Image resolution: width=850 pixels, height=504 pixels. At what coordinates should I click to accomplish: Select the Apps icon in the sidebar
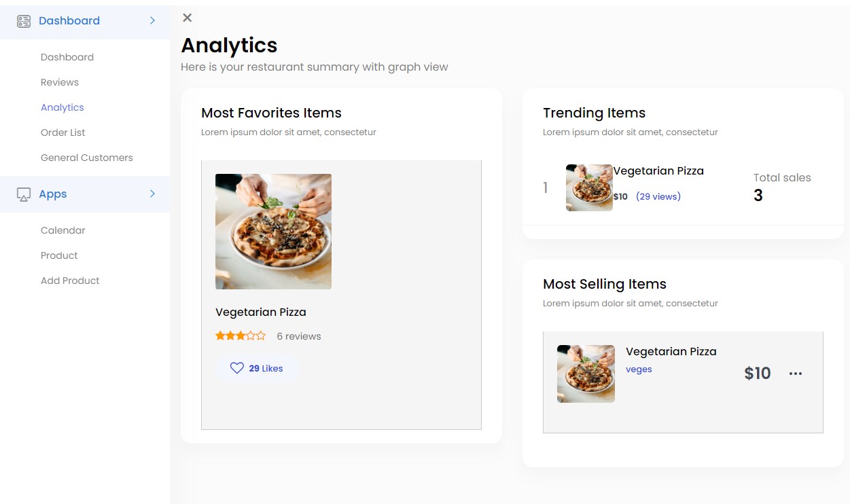(x=24, y=194)
